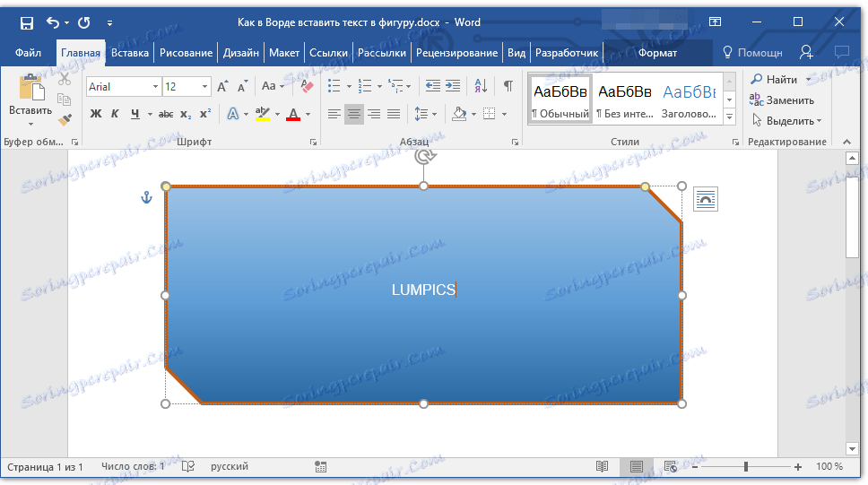The height and width of the screenshot is (485, 868).
Task: Sort text with А-Я icon
Action: [x=481, y=86]
